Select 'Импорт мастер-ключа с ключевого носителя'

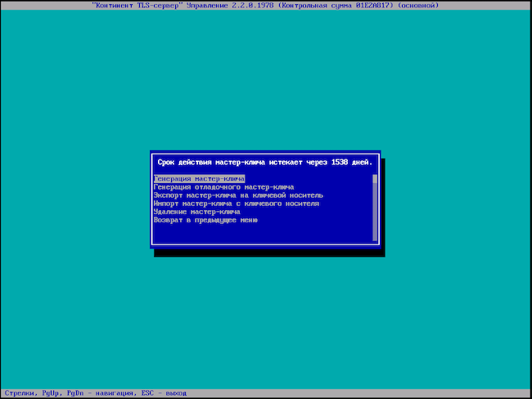[237, 204]
